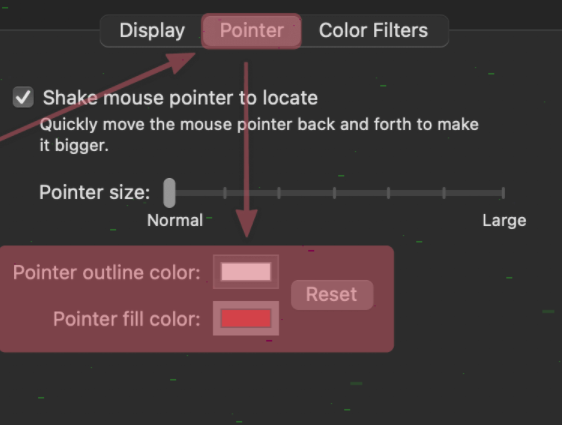Switch to the Display tab
Image resolution: width=562 pixels, height=425 pixels.
coord(152,30)
